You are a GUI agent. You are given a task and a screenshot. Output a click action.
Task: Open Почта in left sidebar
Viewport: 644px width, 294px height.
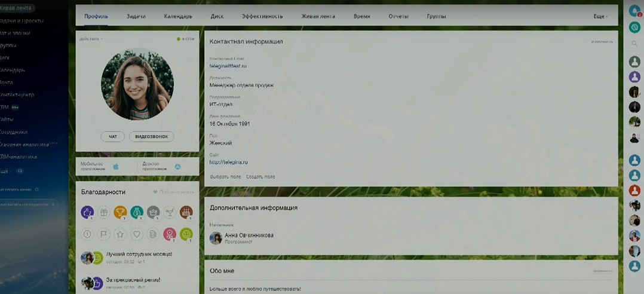click(6, 82)
